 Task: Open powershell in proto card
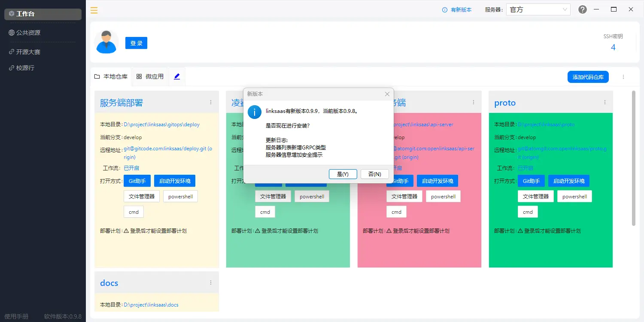click(x=574, y=196)
